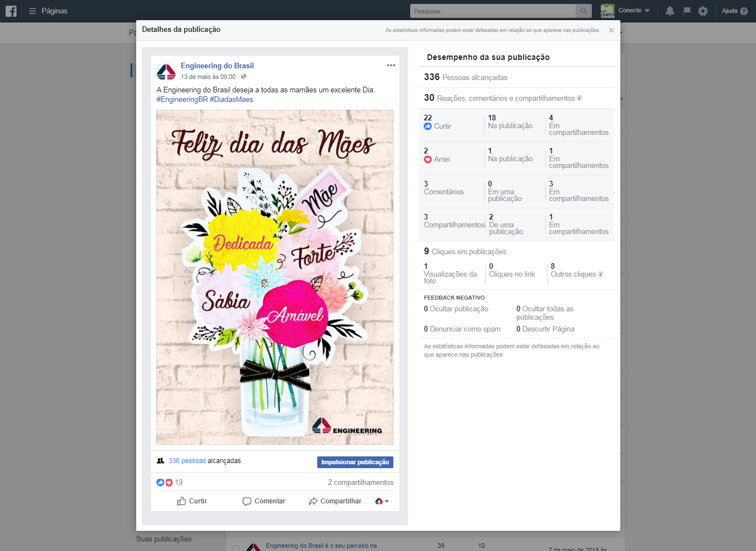756x551 pixels.
Task: Open the settings gear icon
Action: tap(703, 11)
